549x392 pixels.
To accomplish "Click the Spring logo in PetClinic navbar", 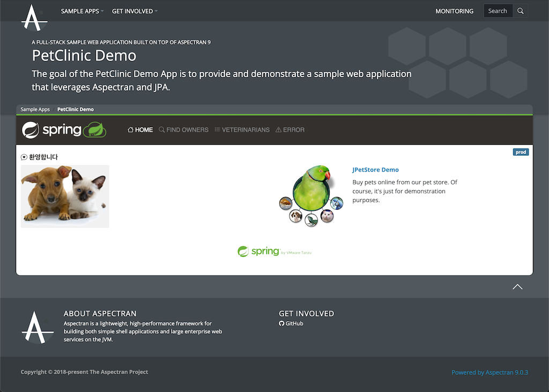I will pos(51,130).
